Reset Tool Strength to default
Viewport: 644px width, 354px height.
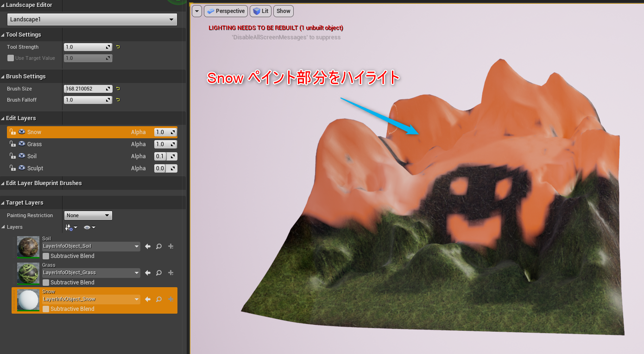[118, 47]
